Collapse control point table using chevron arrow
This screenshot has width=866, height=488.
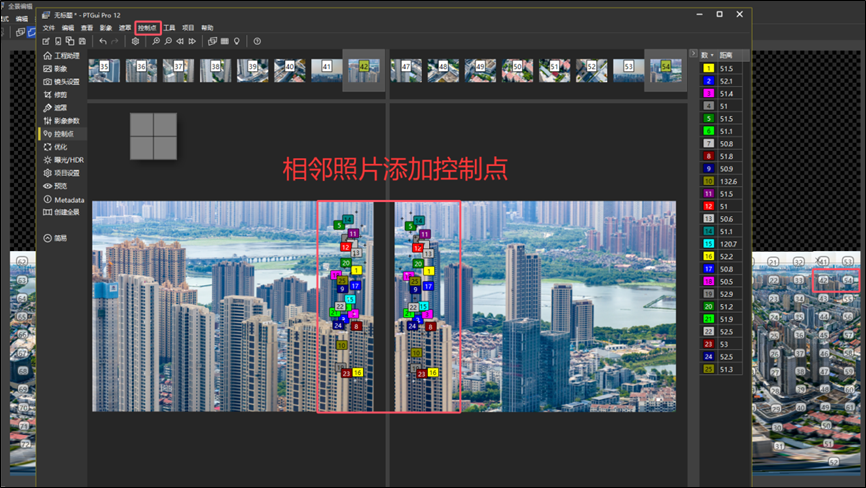click(693, 54)
